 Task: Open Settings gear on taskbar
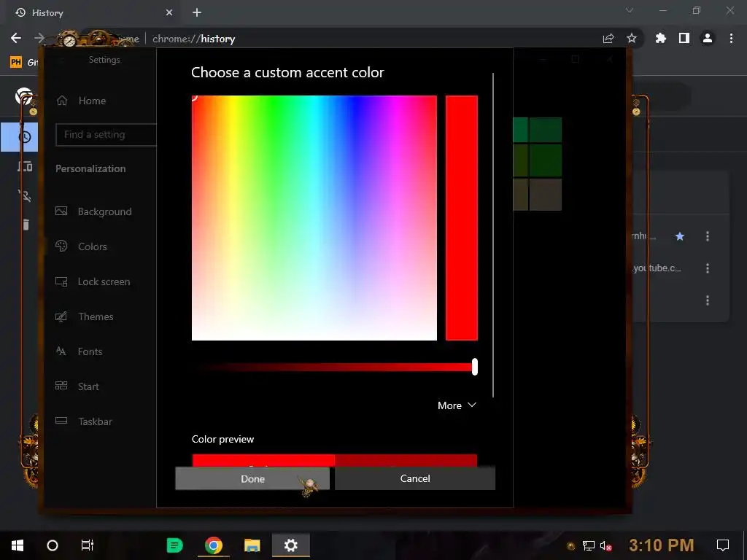pos(290,545)
